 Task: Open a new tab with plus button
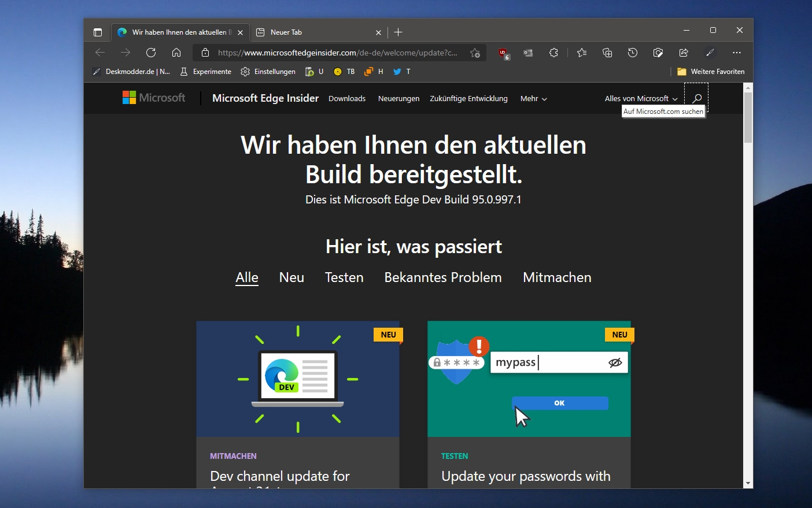pos(398,32)
